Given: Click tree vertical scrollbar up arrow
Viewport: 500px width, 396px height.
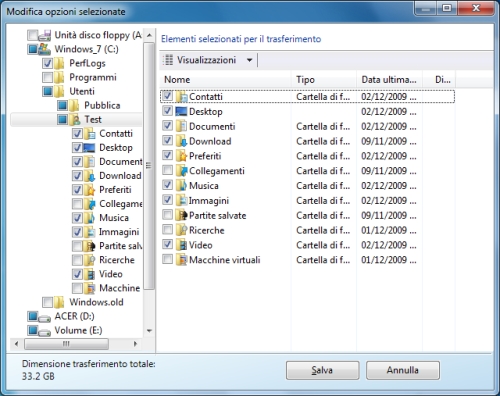Looking at the screenshot, I should [149, 35].
